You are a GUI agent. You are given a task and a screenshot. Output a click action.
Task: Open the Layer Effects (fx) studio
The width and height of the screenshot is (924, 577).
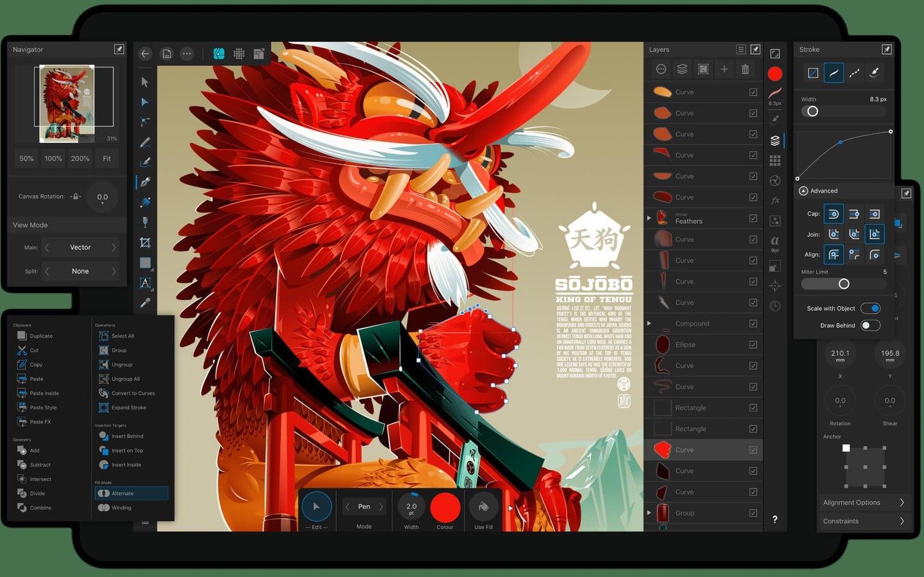tap(776, 200)
